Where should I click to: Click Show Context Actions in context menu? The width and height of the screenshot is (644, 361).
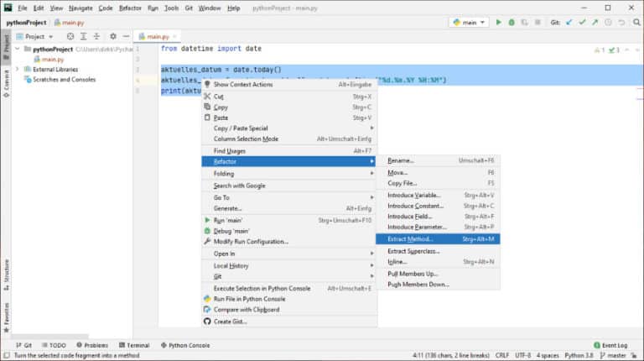tap(242, 85)
